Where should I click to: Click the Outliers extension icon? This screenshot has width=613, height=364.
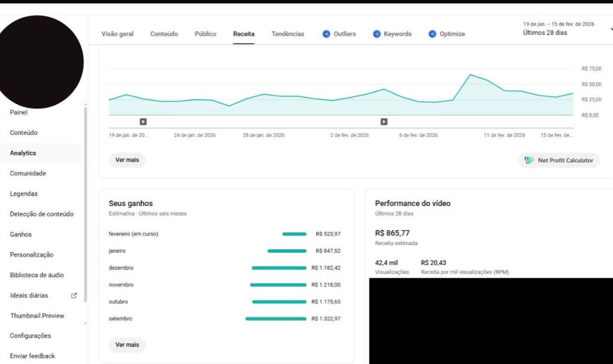(327, 34)
